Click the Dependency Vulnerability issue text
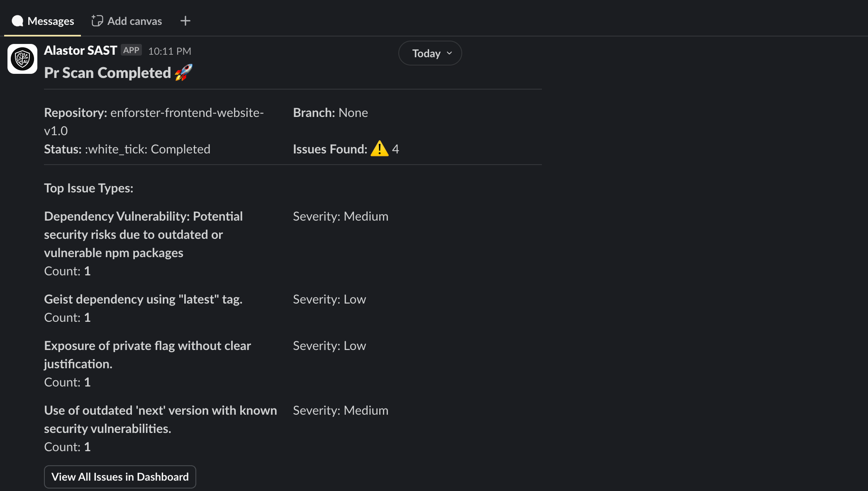 [x=144, y=234]
